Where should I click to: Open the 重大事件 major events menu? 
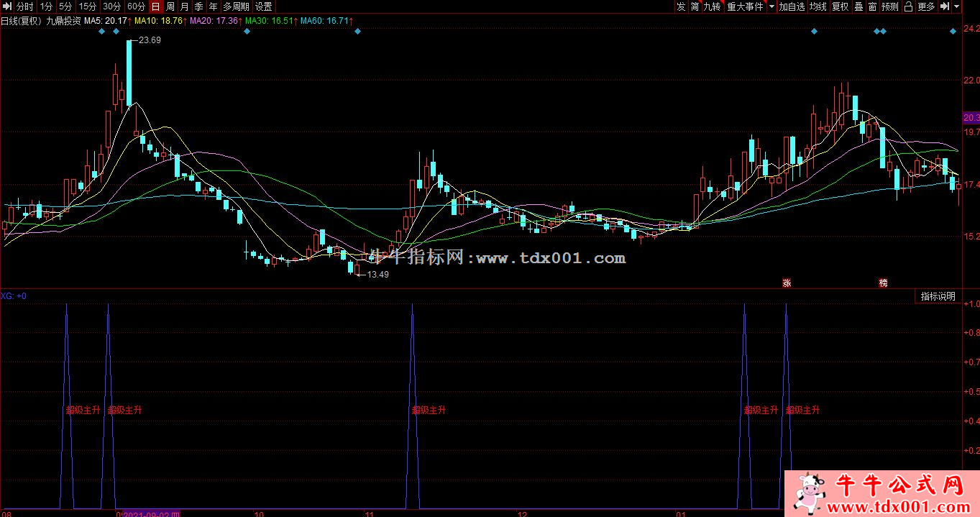(x=745, y=6)
